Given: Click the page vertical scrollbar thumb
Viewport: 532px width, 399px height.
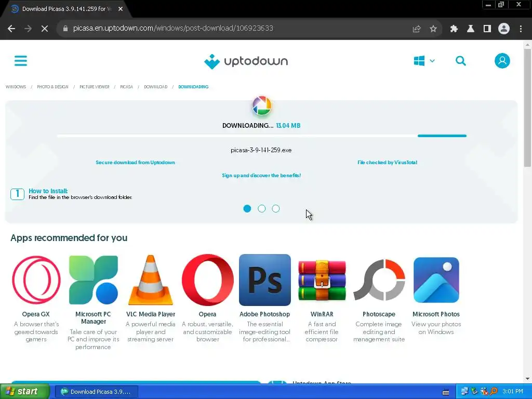Looking at the screenshot, I should pos(527,108).
